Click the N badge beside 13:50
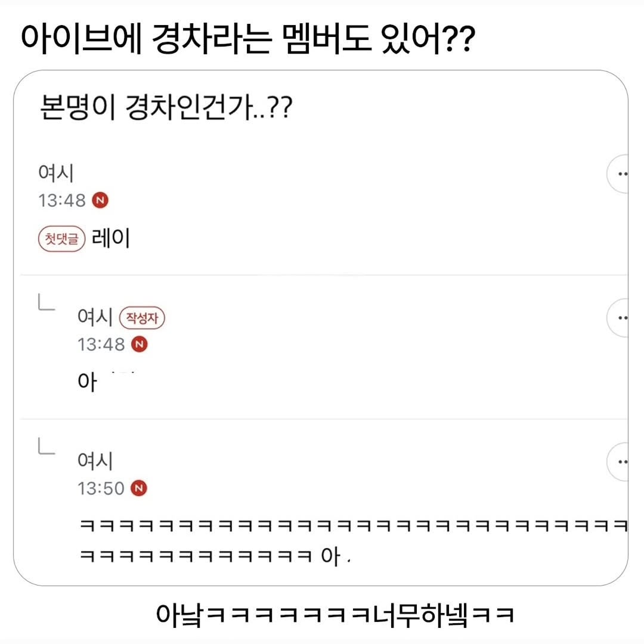 point(139,488)
